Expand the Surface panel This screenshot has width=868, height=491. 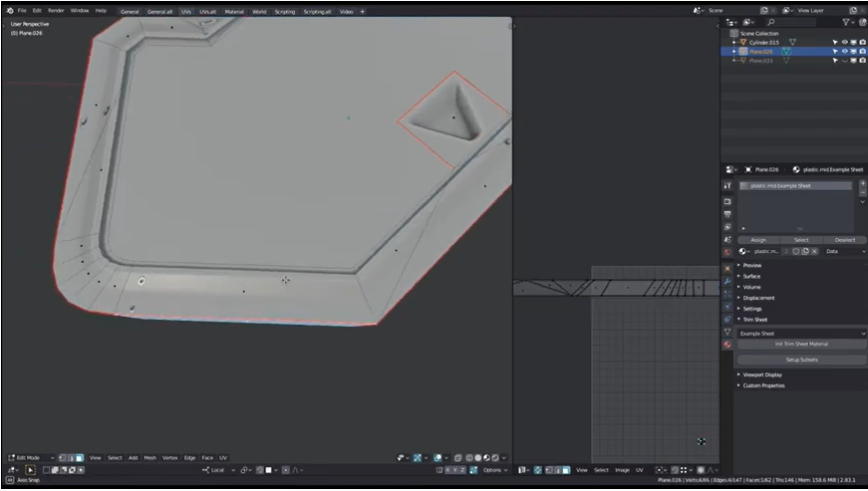pos(750,276)
